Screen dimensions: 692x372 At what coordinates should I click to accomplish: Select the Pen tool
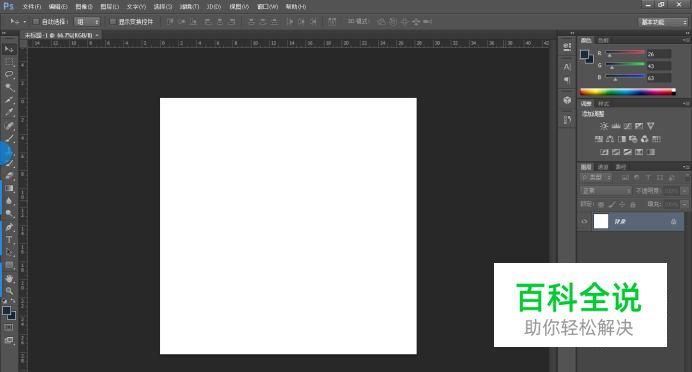pyautogui.click(x=9, y=227)
